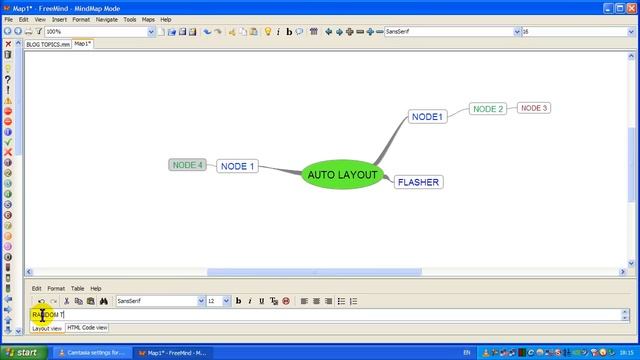Viewport: 640px width, 360px height.
Task: Click the New map page icon
Action: coord(161,31)
